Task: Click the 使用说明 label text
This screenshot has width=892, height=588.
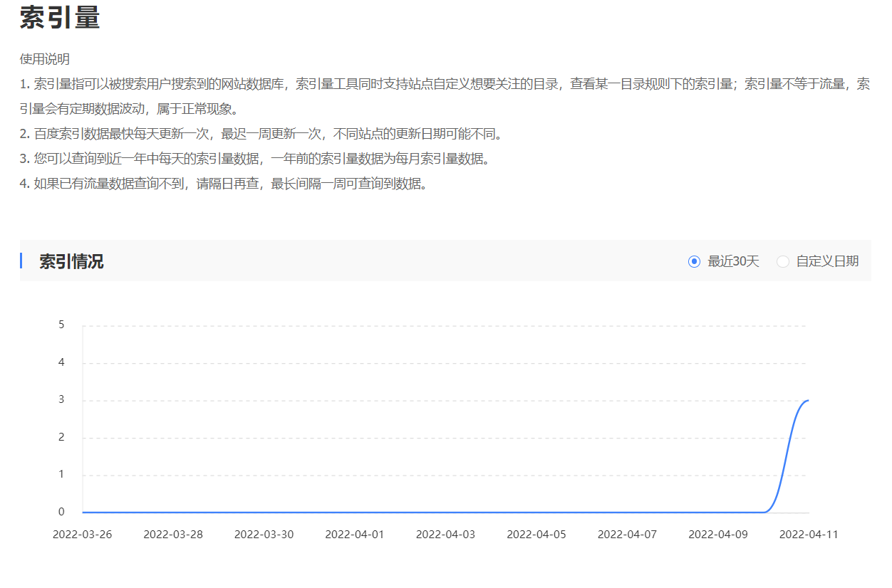Action: (44, 59)
